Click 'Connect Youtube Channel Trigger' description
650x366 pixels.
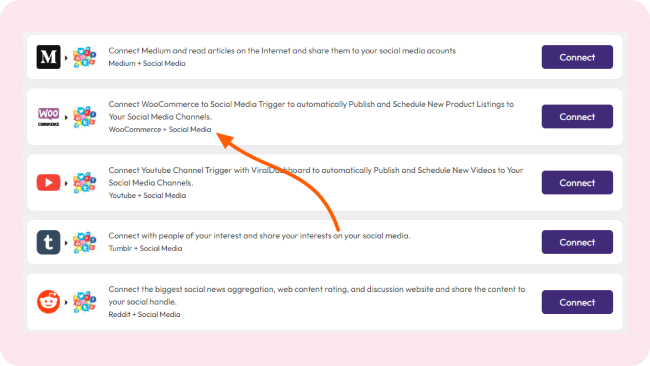click(315, 176)
